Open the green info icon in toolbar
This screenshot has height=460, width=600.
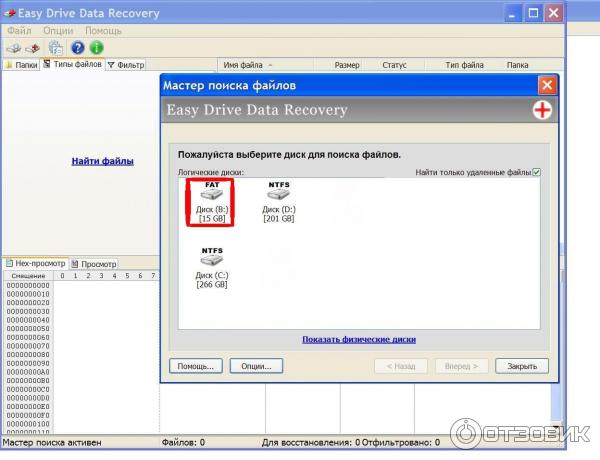click(x=96, y=48)
